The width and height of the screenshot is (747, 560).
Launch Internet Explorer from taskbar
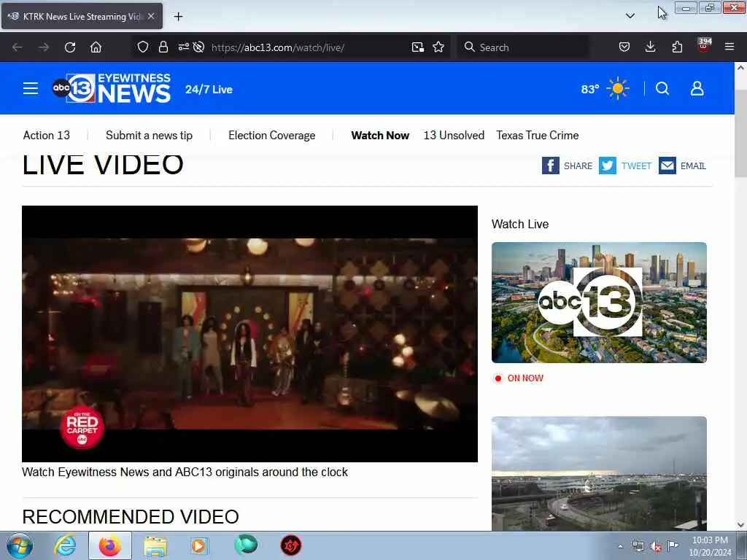pos(65,545)
